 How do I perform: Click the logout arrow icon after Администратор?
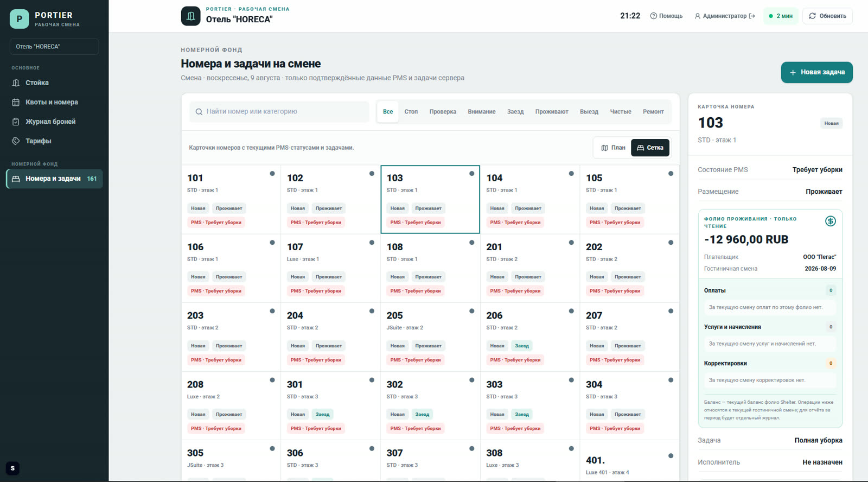click(752, 16)
